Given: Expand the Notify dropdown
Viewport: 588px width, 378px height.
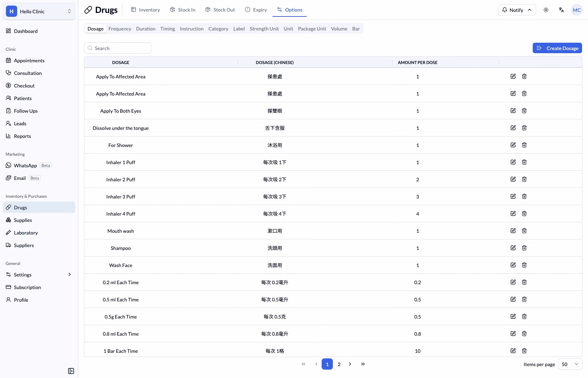Looking at the screenshot, I should coord(517,10).
